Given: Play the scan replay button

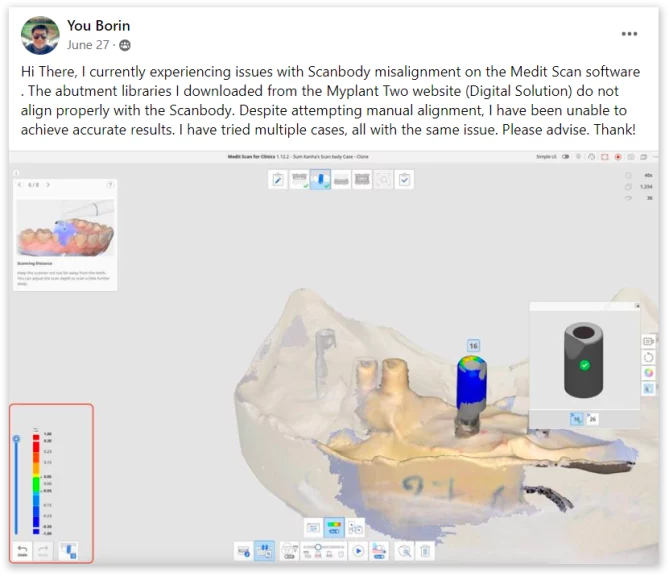Looking at the screenshot, I should click(358, 551).
